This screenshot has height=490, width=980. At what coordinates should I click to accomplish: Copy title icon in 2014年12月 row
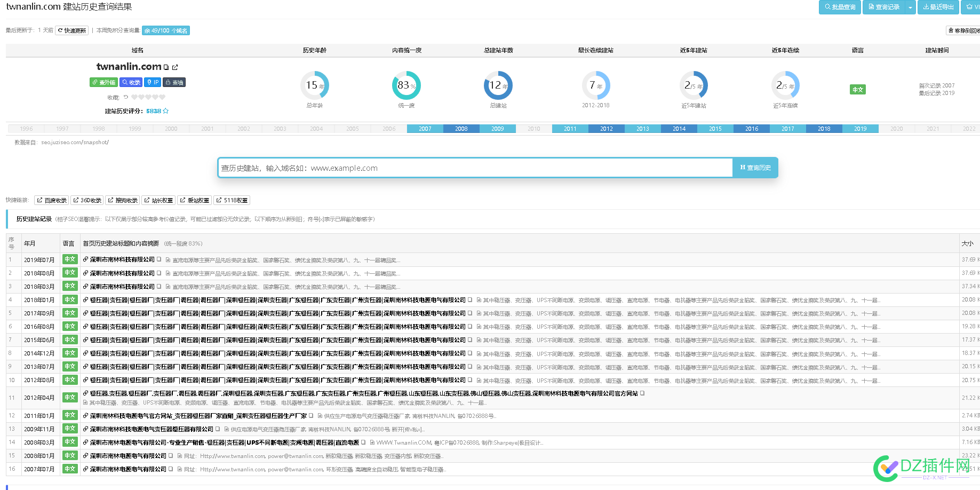click(470, 353)
